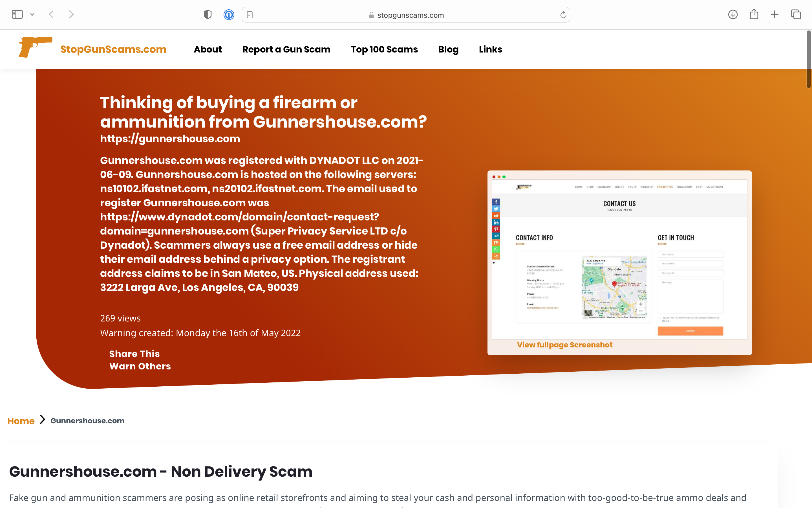The image size is (812, 508).
Task: Click the https://gunnershouse.com heading link
Action: [x=170, y=139]
